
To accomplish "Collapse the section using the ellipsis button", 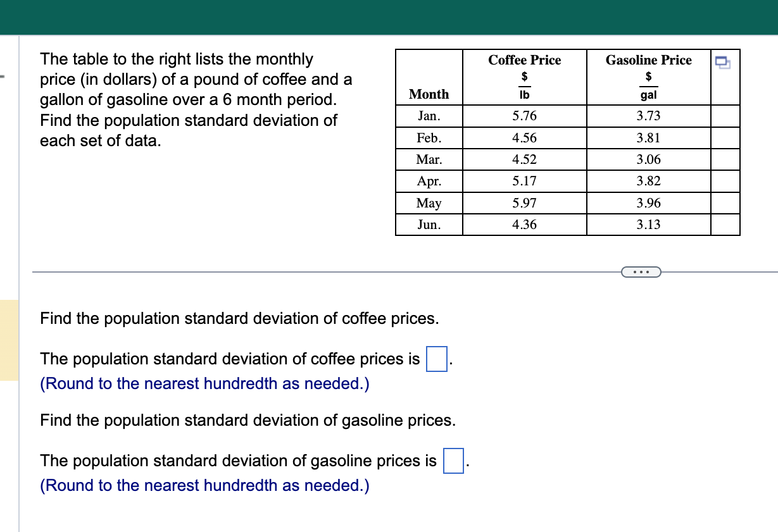I will pyautogui.click(x=641, y=271).
